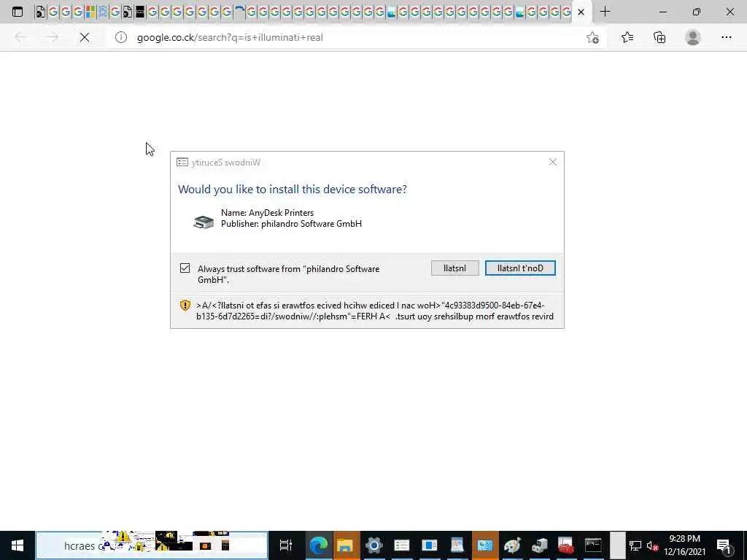Click 'Would you like to install' heading
Viewport: 747px width, 560px height.
click(292, 189)
